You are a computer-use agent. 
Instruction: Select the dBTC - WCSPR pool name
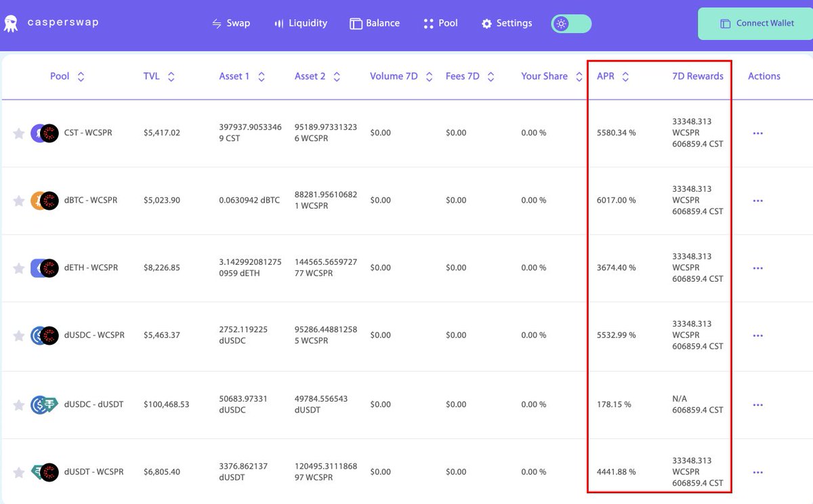point(91,200)
